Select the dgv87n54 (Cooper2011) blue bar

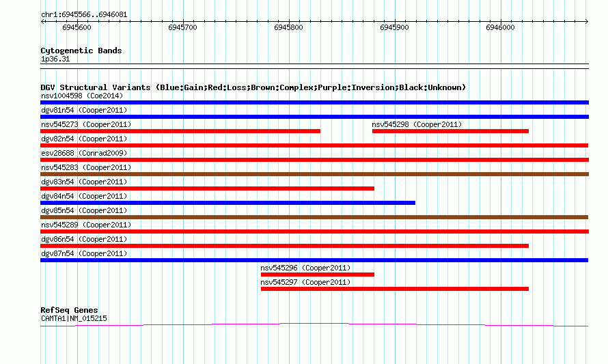point(314,260)
